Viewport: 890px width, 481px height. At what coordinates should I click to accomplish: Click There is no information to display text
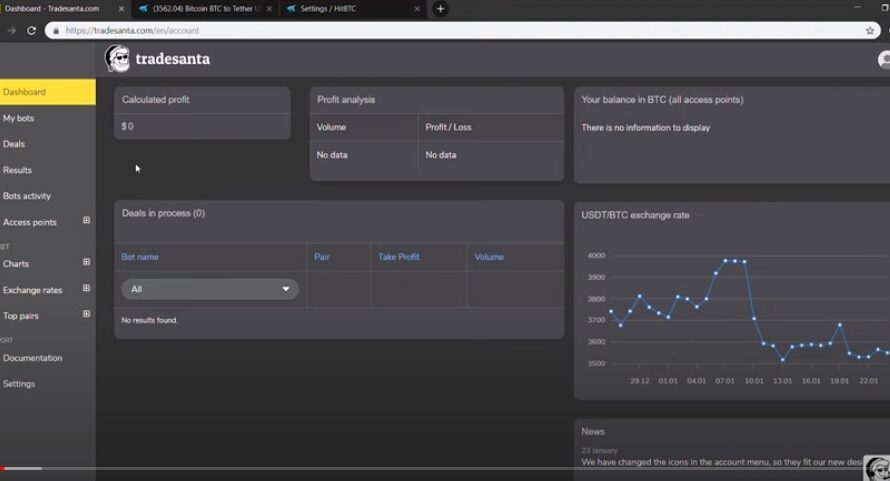pyautogui.click(x=645, y=128)
